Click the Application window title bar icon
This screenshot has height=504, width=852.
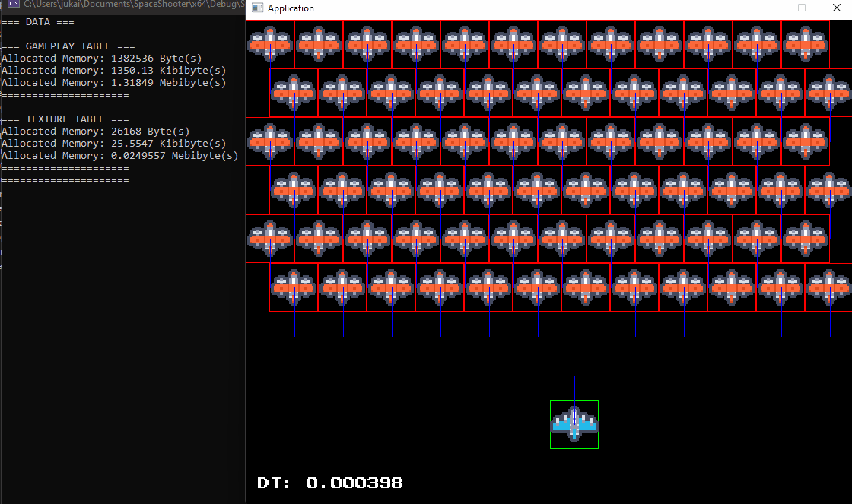pos(256,8)
